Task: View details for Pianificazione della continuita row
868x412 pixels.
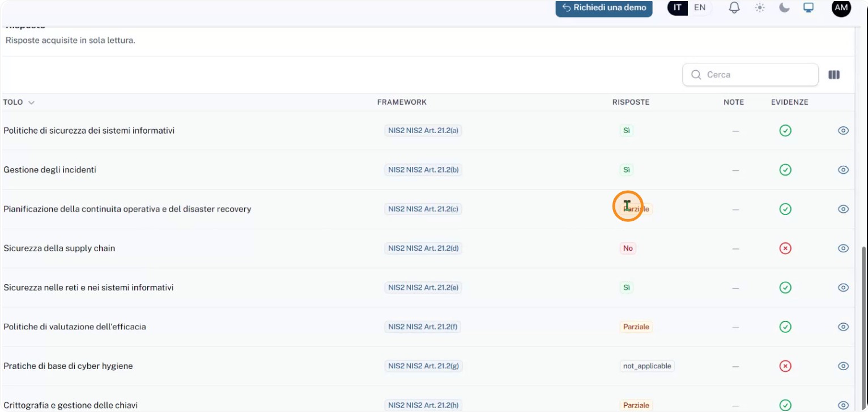Action: pyautogui.click(x=843, y=209)
